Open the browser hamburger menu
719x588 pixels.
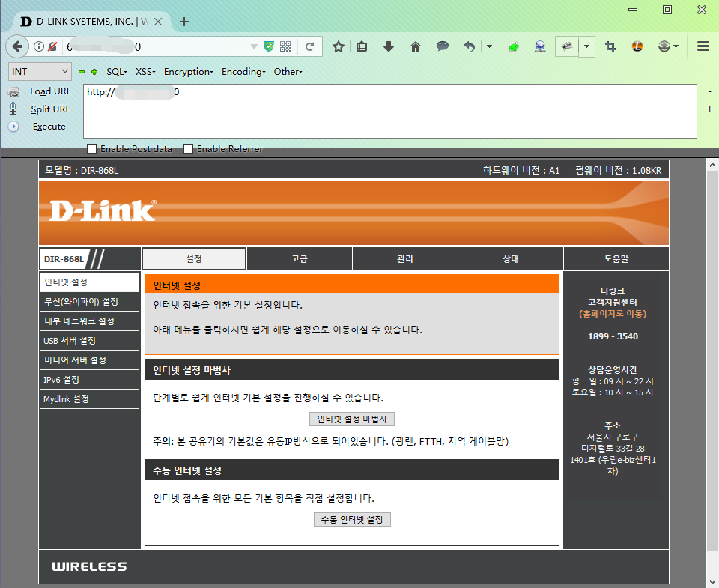click(703, 46)
